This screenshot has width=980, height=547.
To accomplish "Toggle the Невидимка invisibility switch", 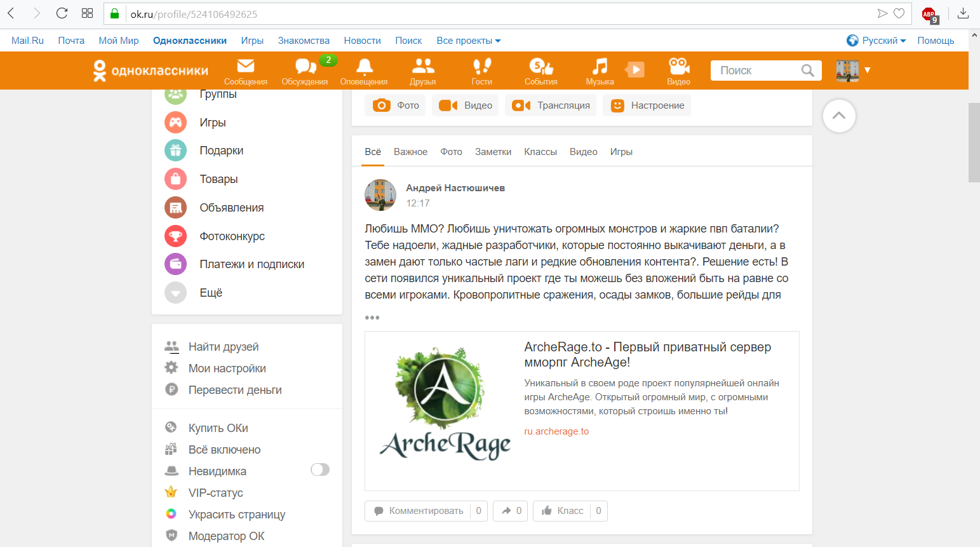I will [320, 469].
